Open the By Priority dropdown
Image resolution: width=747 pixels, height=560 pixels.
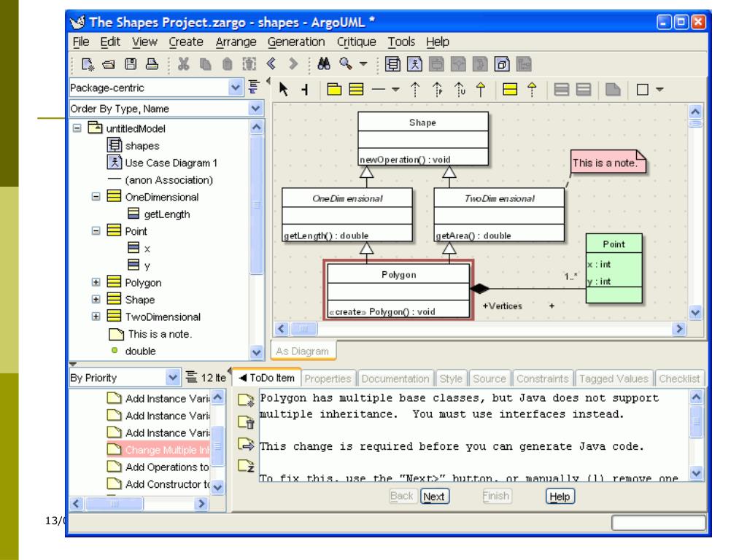(173, 378)
